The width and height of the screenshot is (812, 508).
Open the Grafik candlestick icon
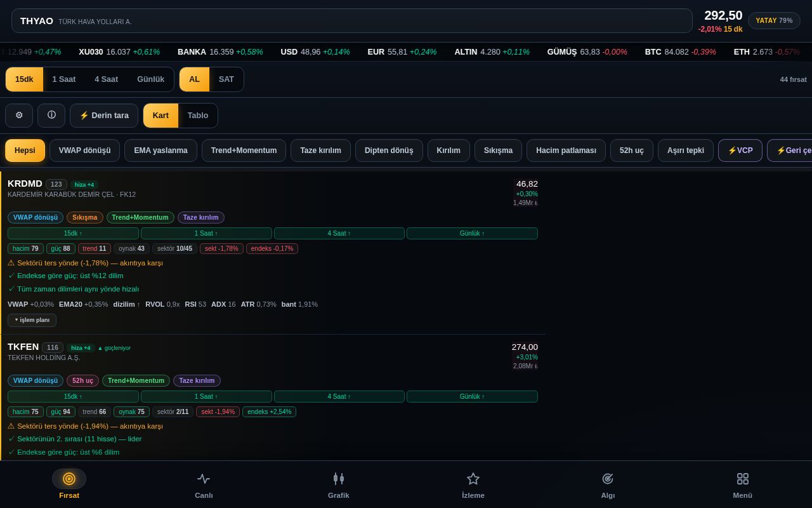339,479
